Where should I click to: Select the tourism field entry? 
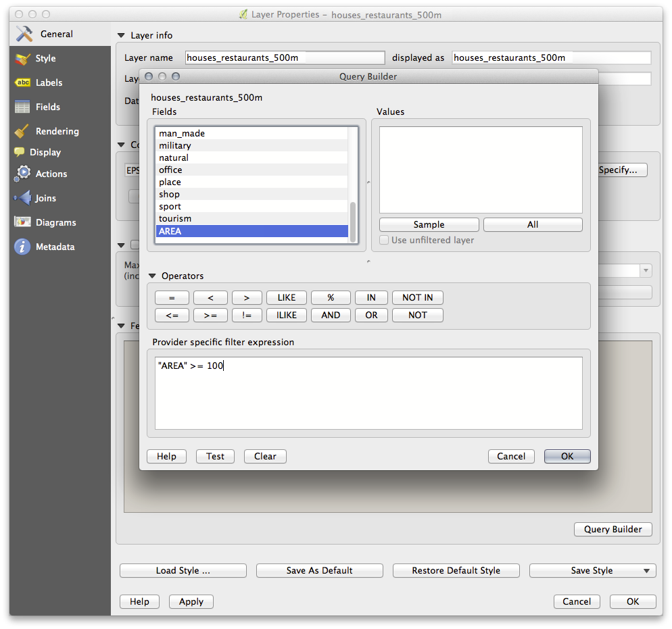251,219
